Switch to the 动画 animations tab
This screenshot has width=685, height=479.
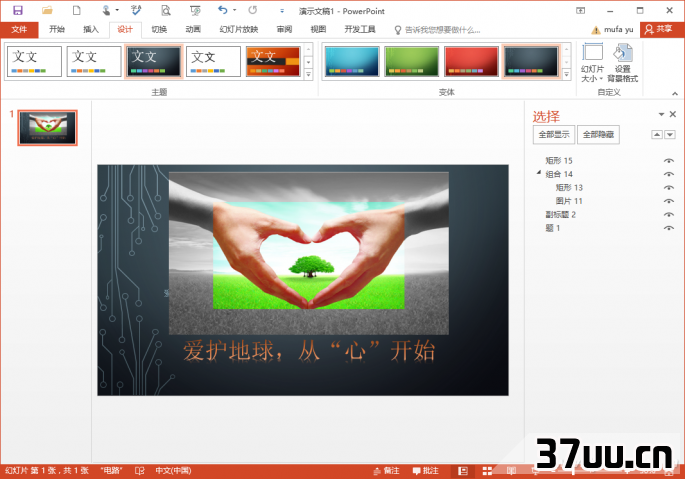(x=193, y=30)
